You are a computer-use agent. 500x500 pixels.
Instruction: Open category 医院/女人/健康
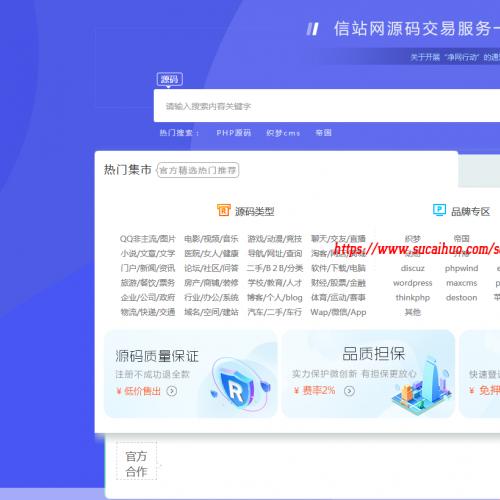tap(211, 253)
